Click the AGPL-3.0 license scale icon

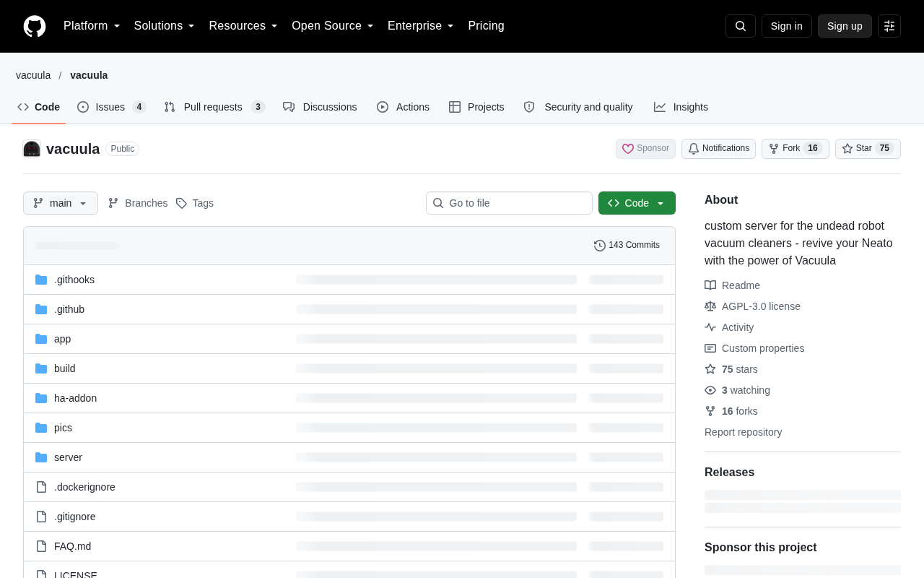[710, 306]
